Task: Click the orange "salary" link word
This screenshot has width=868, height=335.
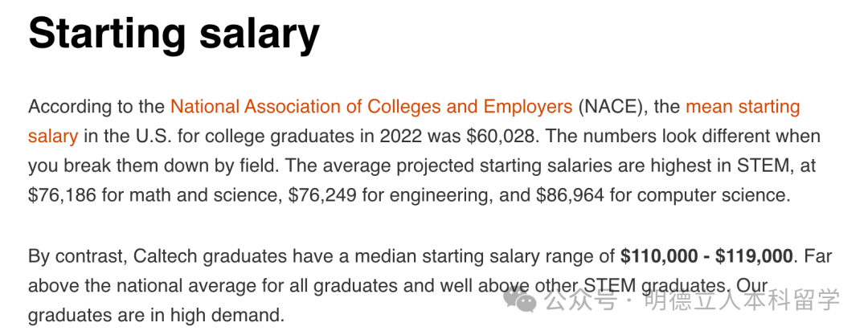Action: (x=53, y=136)
